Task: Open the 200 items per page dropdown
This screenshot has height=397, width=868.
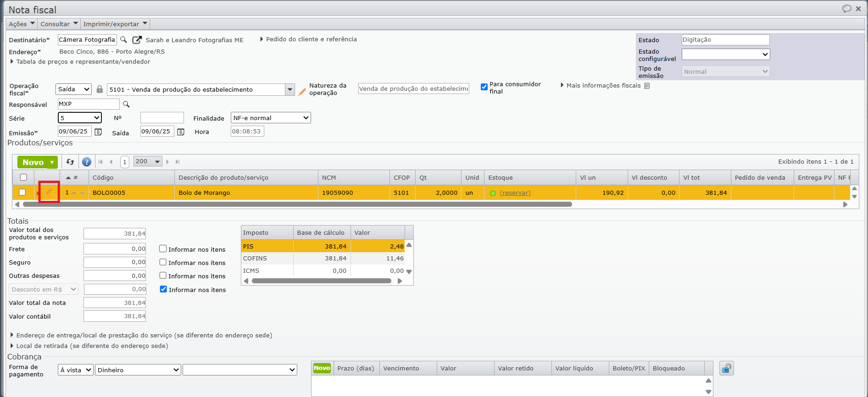Action: pyautogui.click(x=148, y=161)
